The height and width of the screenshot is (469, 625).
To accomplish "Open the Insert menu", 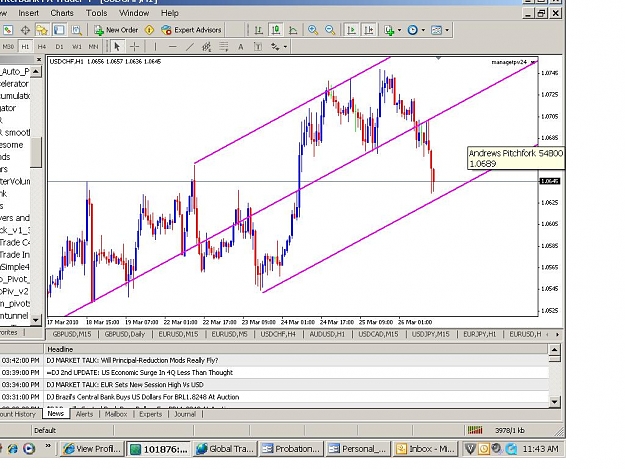I will [x=29, y=13].
